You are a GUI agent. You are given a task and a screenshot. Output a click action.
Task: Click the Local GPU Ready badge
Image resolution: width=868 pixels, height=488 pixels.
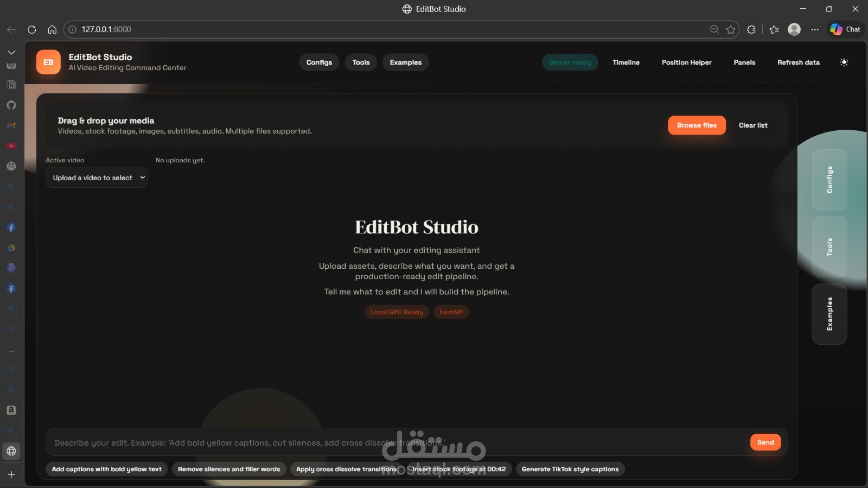[x=397, y=312]
